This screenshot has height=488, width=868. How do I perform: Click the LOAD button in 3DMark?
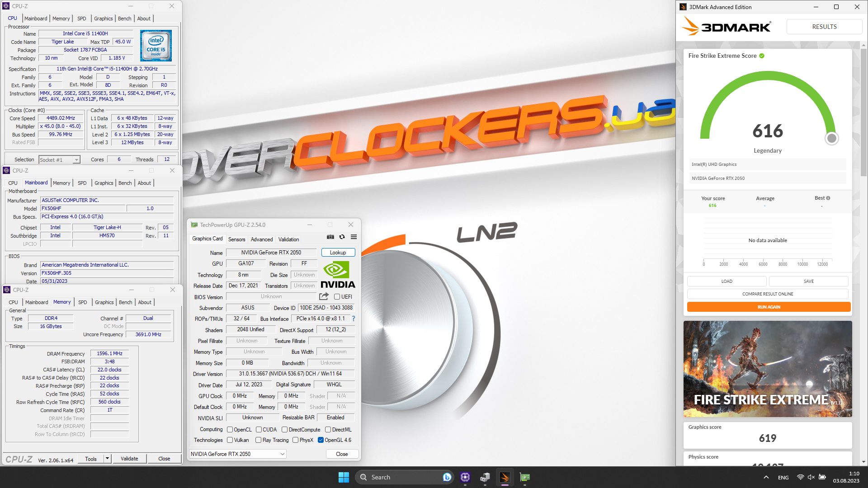726,282
